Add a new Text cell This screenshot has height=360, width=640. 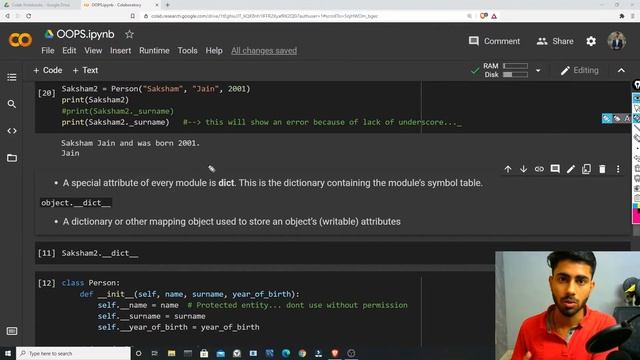(x=85, y=70)
